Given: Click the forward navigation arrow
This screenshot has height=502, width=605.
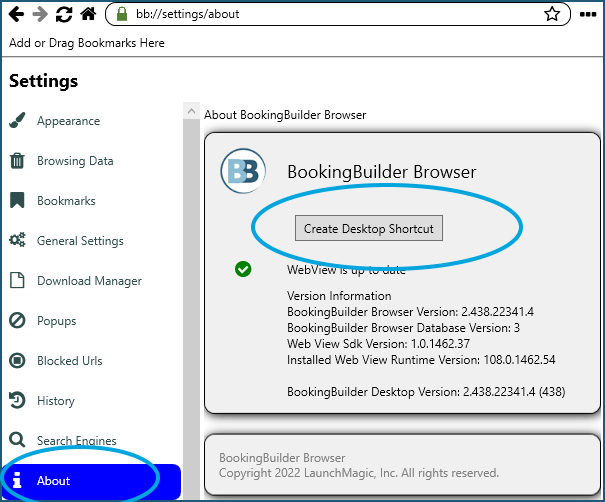Looking at the screenshot, I should [40, 15].
